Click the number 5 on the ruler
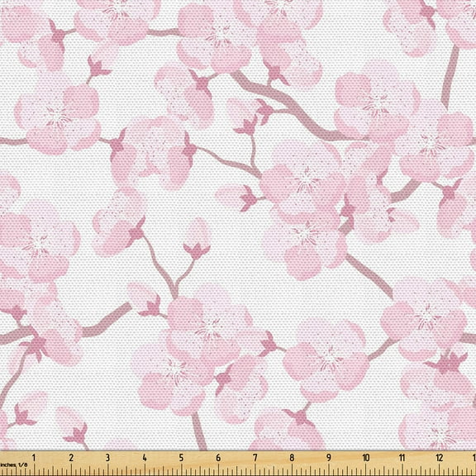Screen dimensions: 476x476 click(181, 458)
